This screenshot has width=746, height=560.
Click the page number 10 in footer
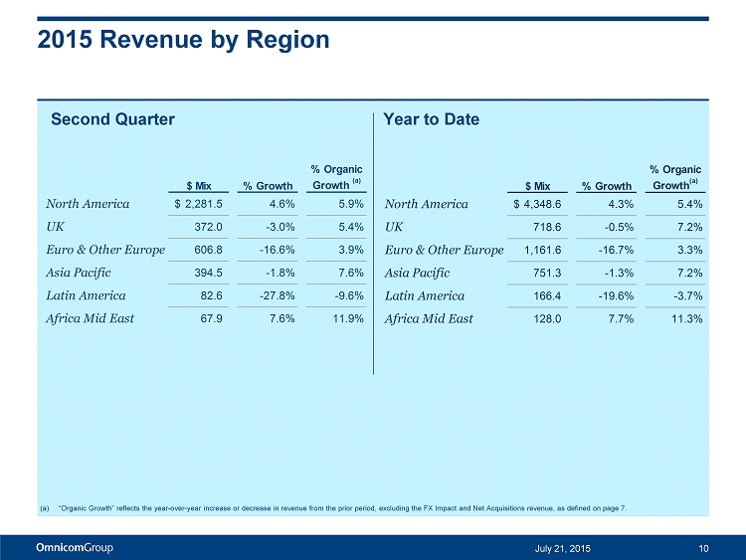702,547
